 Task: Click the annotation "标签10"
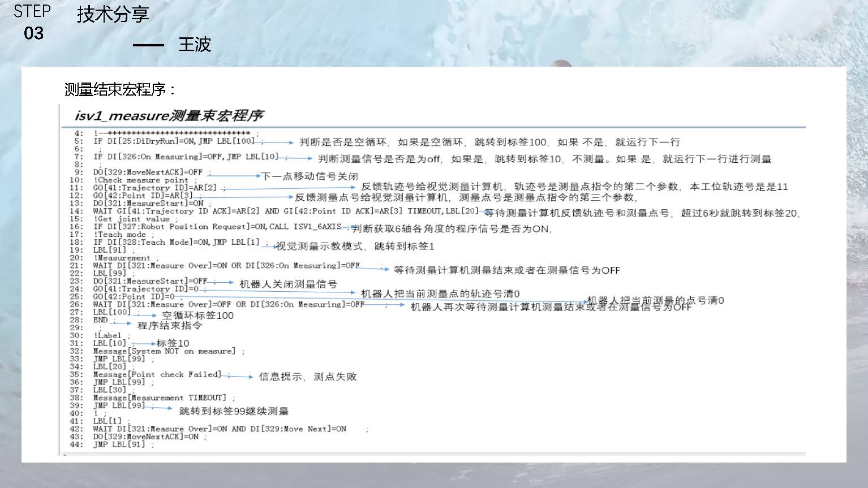click(173, 343)
